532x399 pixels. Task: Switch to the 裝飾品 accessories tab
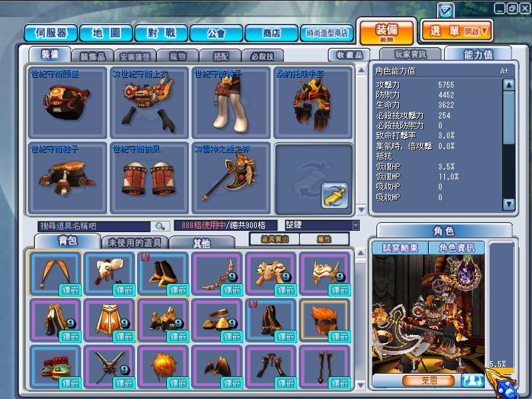[x=93, y=57]
